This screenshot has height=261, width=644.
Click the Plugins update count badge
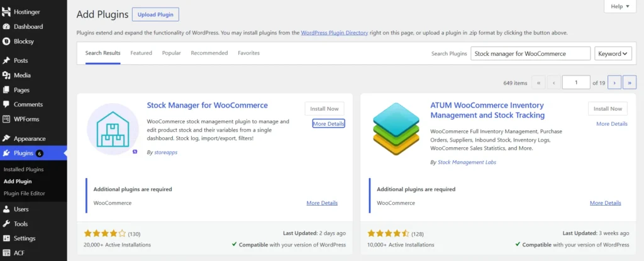click(40, 153)
